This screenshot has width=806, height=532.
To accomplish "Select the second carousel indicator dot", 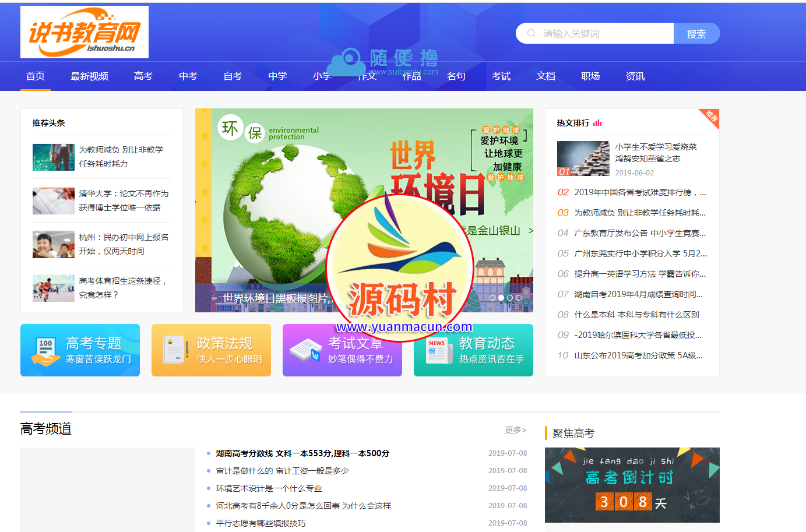I will pyautogui.click(x=501, y=298).
